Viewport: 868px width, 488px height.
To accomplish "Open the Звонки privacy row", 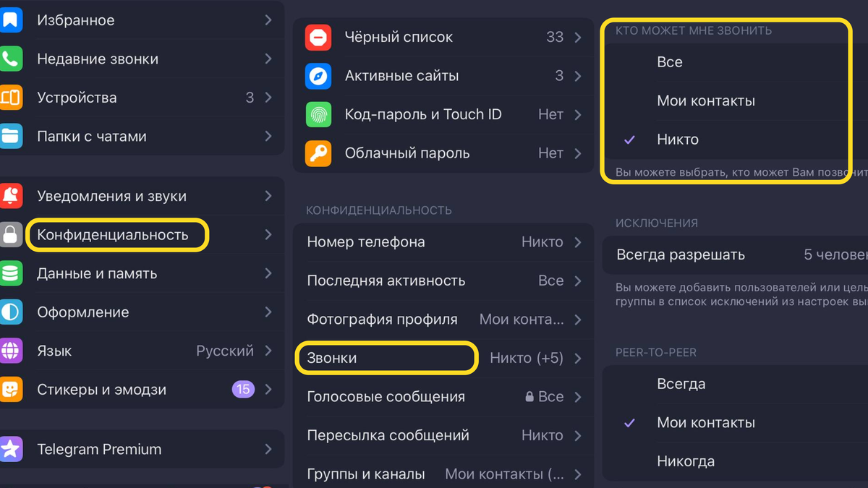I will [443, 358].
